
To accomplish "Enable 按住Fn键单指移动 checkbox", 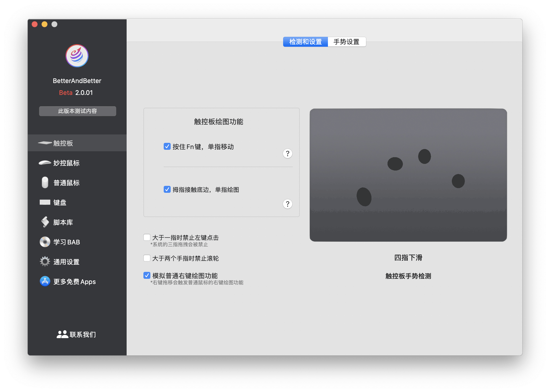I will point(166,146).
